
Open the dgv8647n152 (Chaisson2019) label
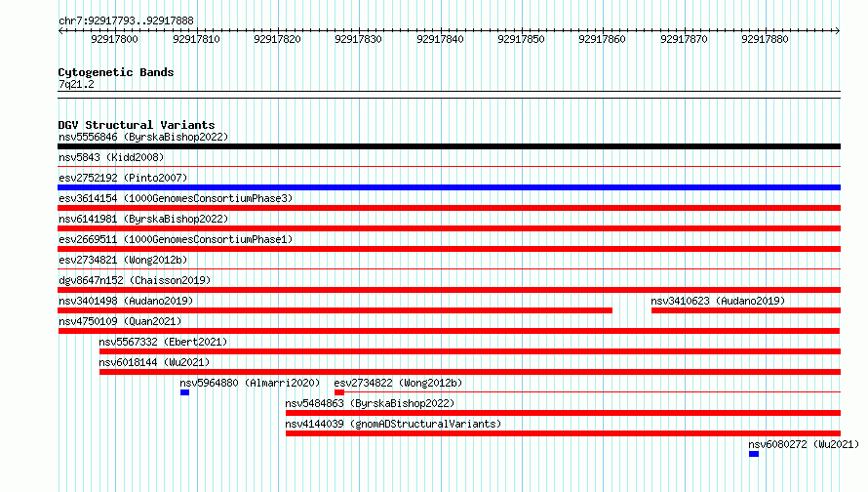[x=135, y=280]
